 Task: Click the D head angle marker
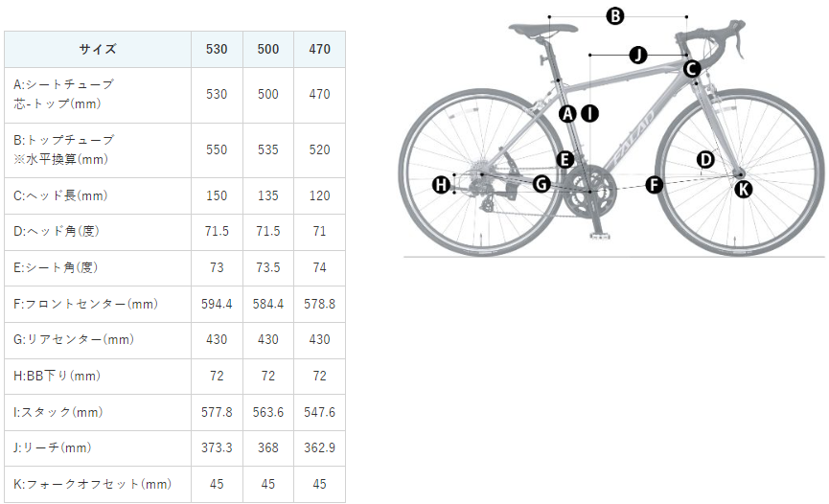pyautogui.click(x=704, y=159)
